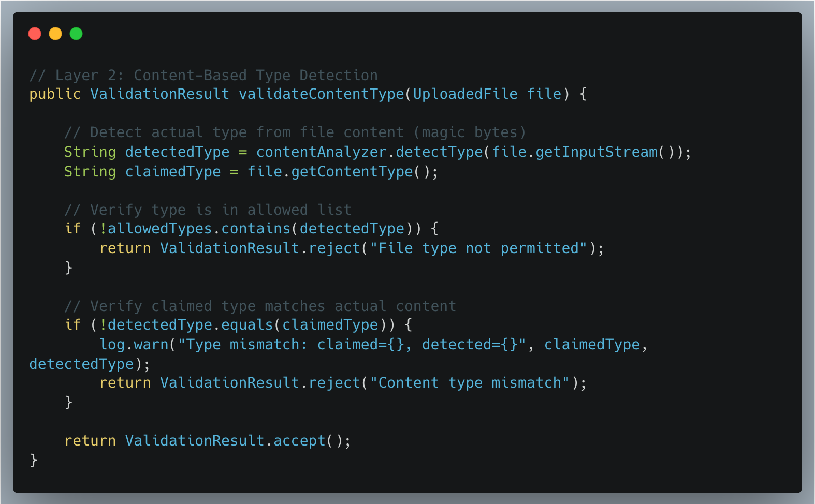Click the "File type not permitted" string
This screenshot has width=815, height=504.
coord(478,248)
